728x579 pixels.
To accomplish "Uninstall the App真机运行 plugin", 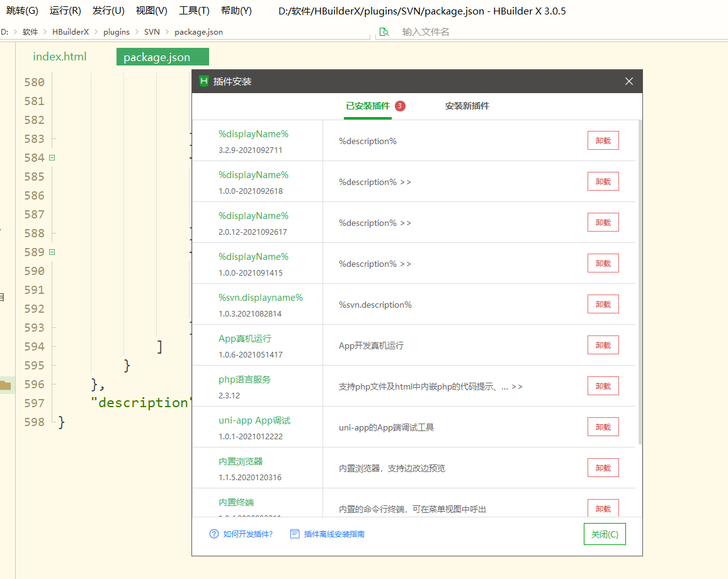I will click(603, 345).
